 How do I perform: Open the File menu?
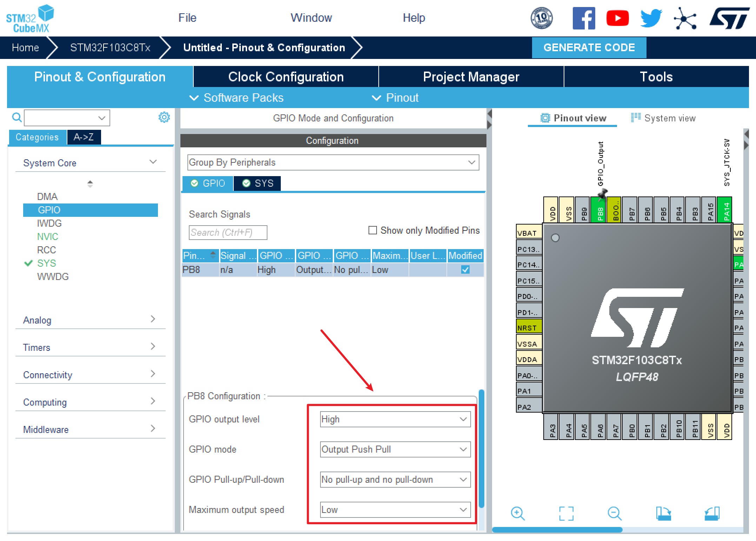click(187, 18)
